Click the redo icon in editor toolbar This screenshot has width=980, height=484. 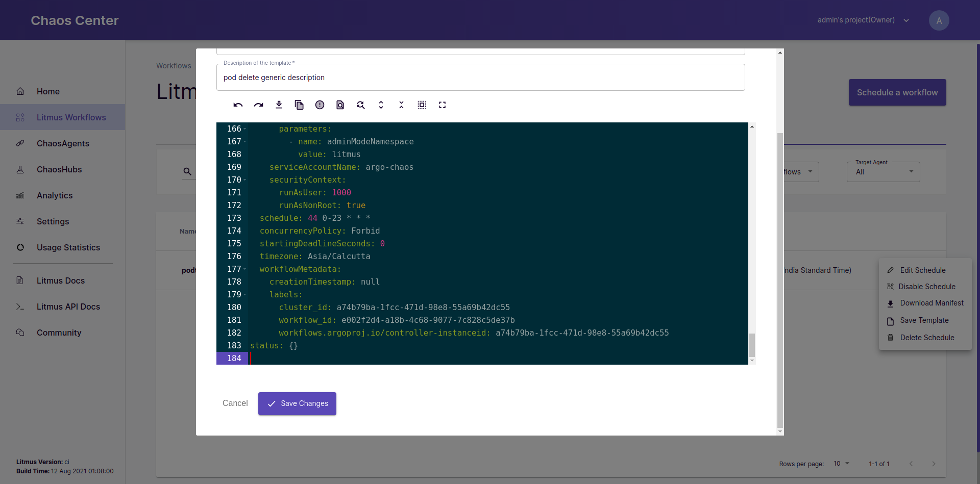[x=258, y=105]
